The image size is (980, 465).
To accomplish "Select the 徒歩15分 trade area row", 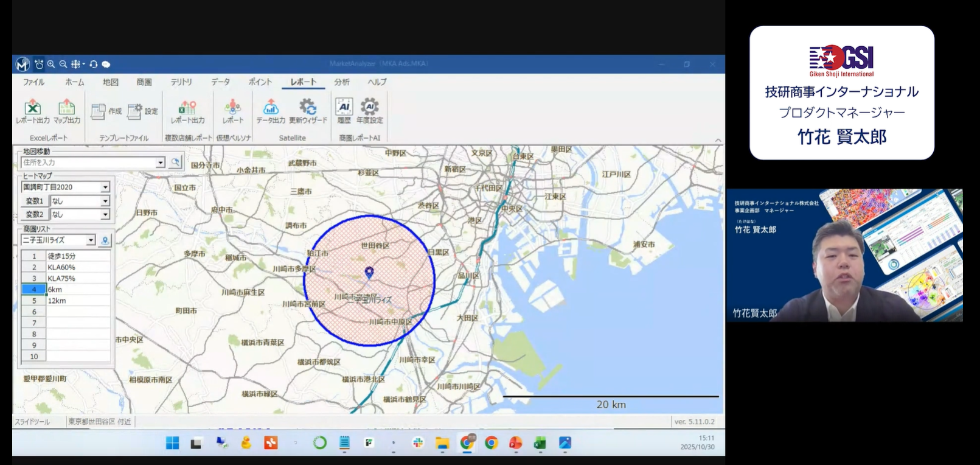I will click(x=78, y=256).
